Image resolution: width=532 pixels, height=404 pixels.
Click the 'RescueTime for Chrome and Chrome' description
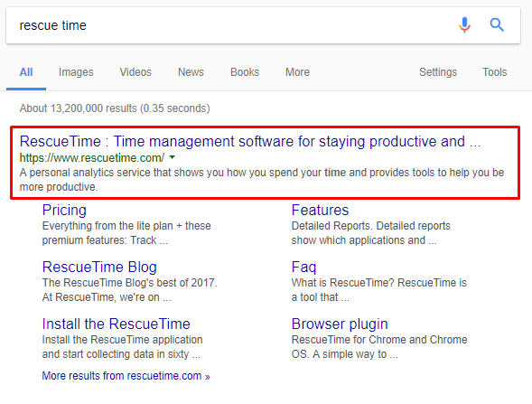coord(379,347)
